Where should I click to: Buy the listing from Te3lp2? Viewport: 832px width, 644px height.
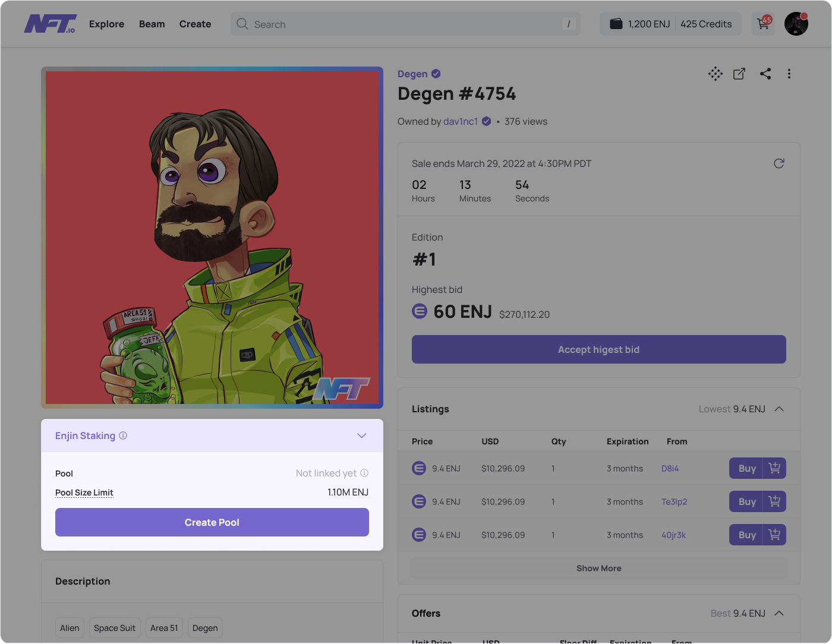tap(746, 501)
